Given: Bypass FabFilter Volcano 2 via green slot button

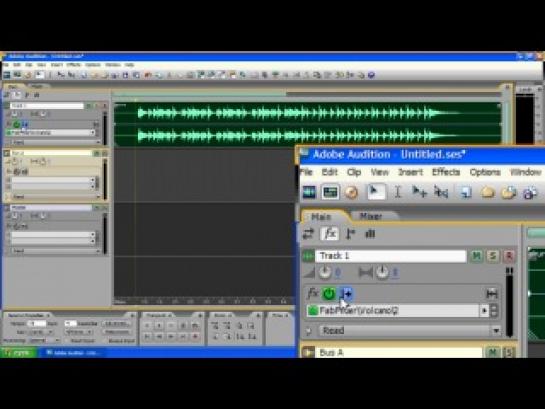Looking at the screenshot, I should [313, 311].
